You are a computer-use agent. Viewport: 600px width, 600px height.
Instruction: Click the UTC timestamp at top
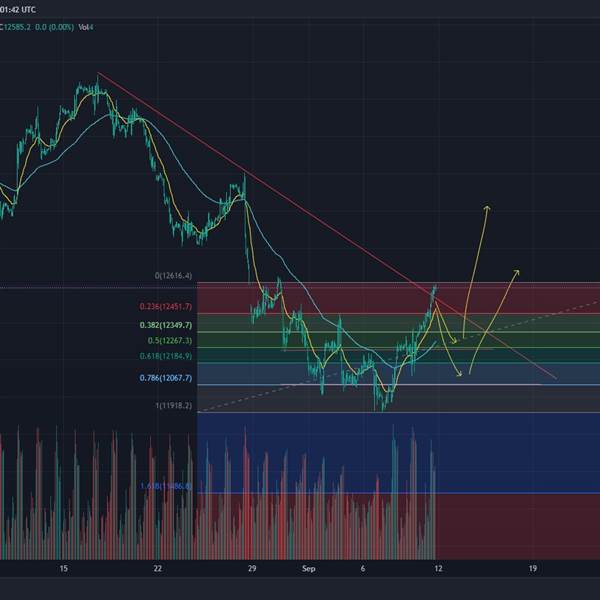(18, 10)
